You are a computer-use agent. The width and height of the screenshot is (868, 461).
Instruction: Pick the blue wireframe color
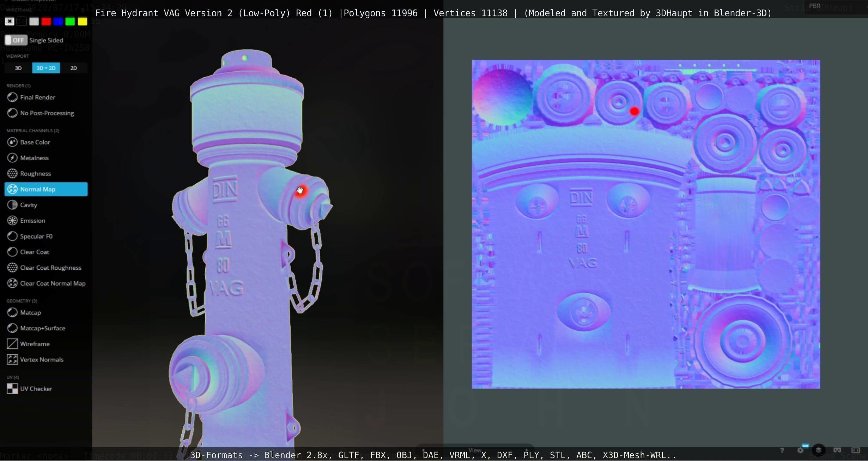[58, 22]
